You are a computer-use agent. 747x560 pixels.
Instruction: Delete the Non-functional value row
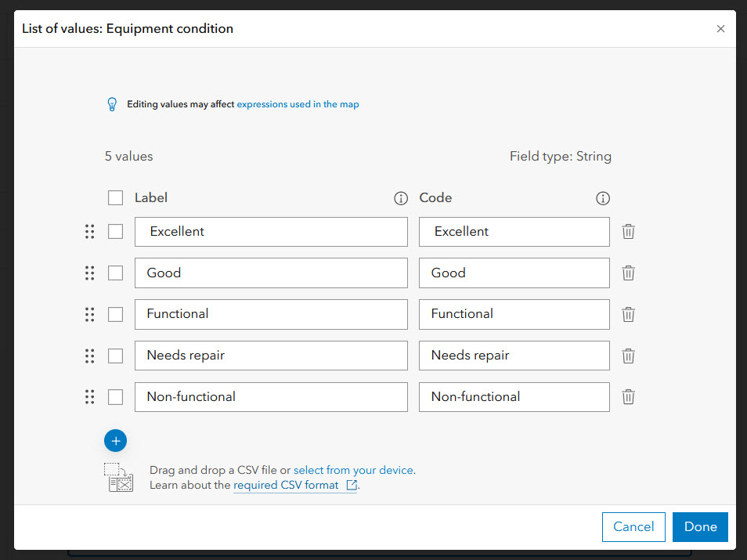tap(628, 396)
